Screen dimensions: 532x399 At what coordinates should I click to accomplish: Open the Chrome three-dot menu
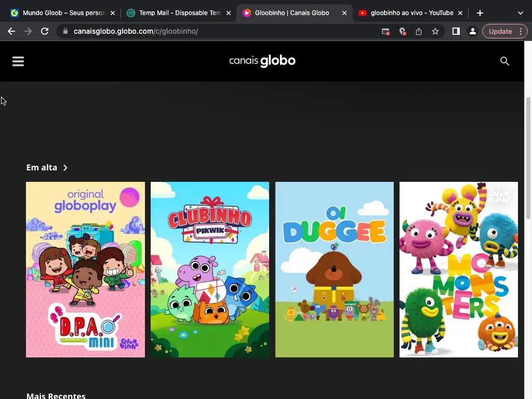(x=521, y=32)
